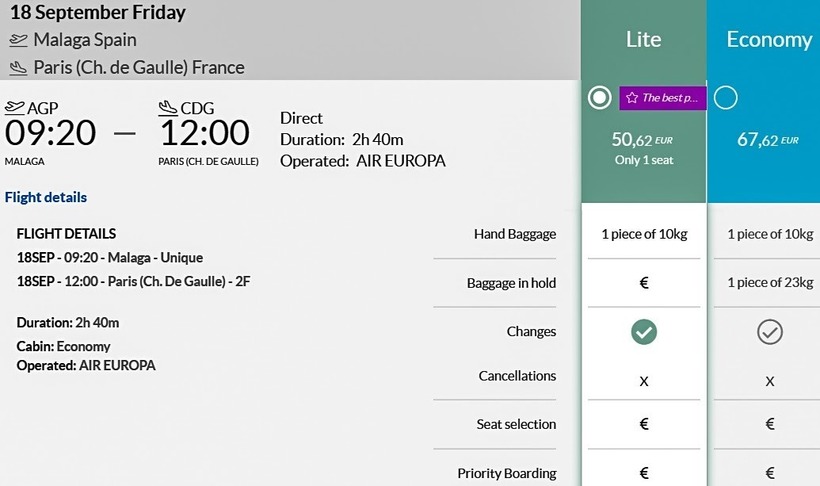Click the Economy priority boarding euro symbol
The image size is (820, 486).
click(769, 473)
